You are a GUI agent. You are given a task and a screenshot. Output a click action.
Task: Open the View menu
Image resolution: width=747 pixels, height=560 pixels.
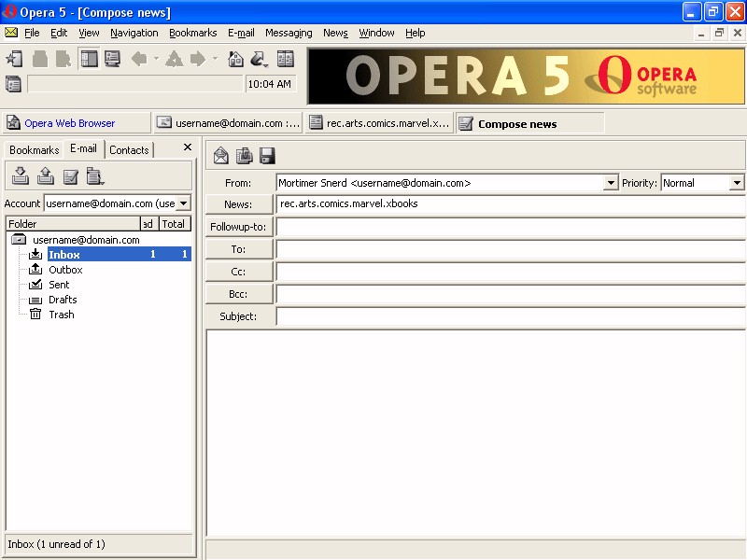coord(89,33)
